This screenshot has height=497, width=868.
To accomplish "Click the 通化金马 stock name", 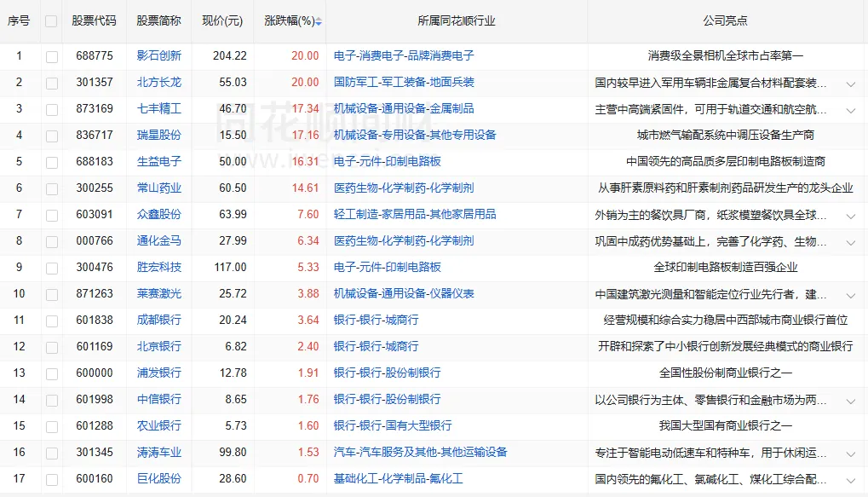I will [159, 241].
